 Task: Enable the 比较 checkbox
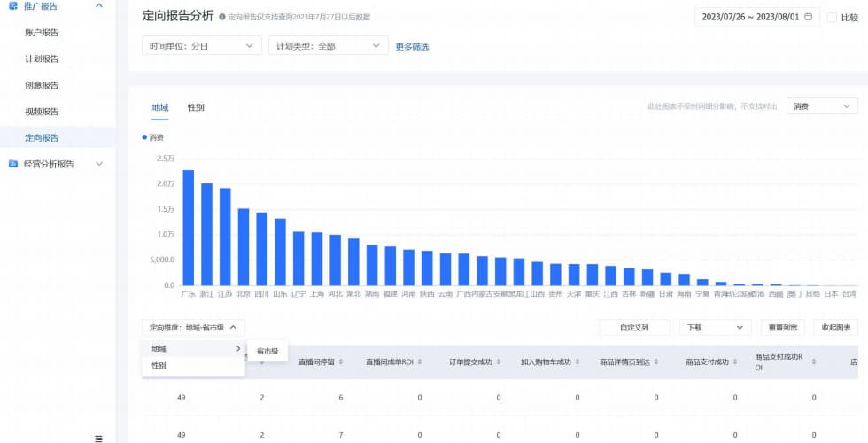tap(832, 17)
